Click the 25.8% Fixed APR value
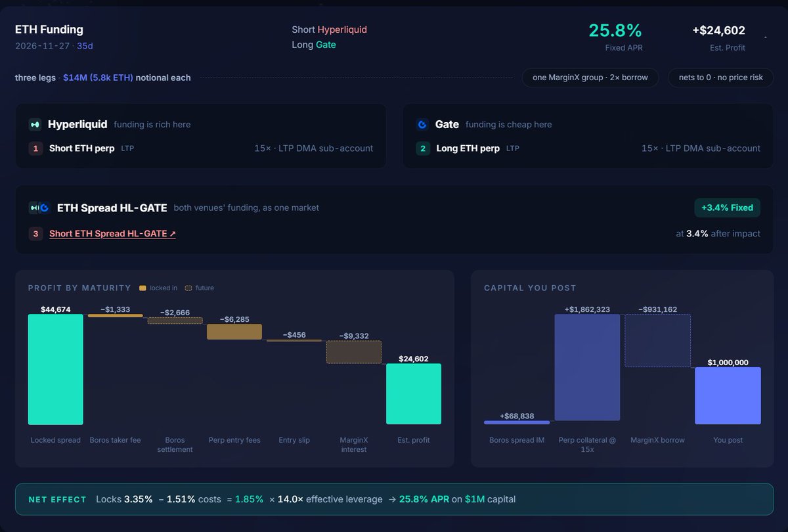 (615, 30)
